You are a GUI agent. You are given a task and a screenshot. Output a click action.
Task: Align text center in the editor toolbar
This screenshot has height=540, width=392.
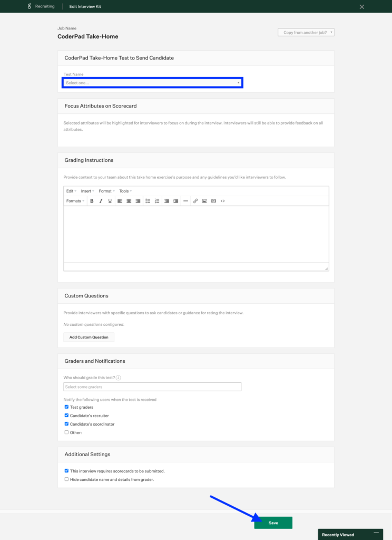(128, 201)
